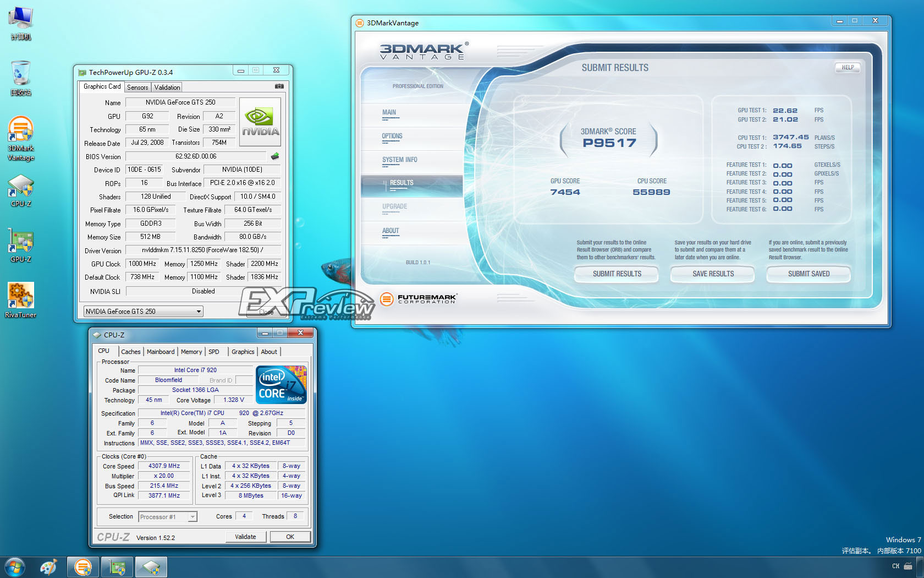This screenshot has height=578, width=924.
Task: Click the CPU Test 1 value 3747.45
Action: [791, 138]
